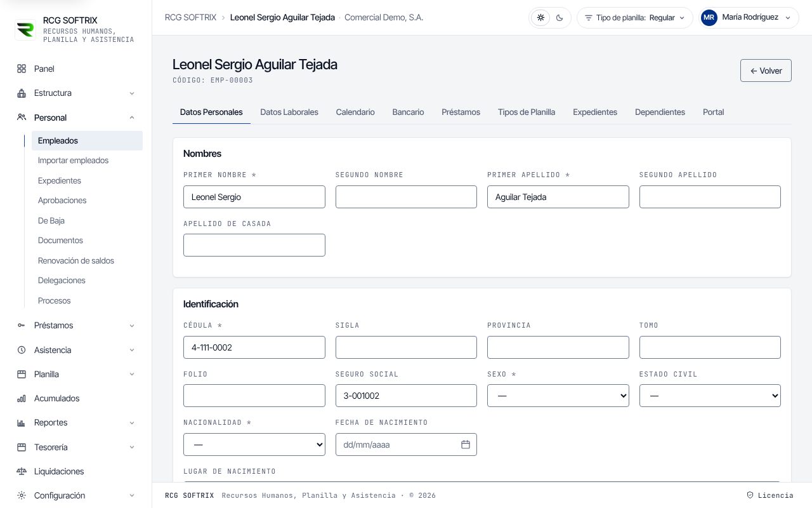Open Delegaciones in the sidebar
Image resolution: width=812 pixels, height=508 pixels.
pyautogui.click(x=87, y=281)
